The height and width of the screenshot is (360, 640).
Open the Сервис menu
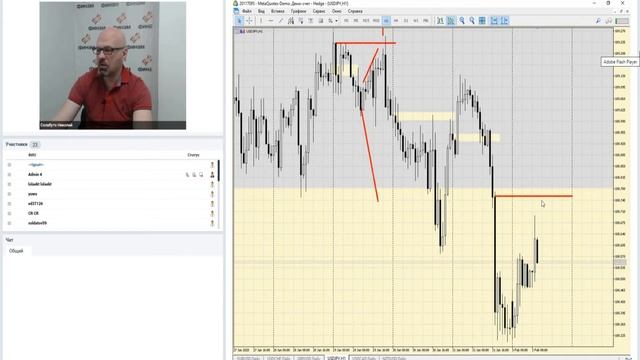(319, 11)
